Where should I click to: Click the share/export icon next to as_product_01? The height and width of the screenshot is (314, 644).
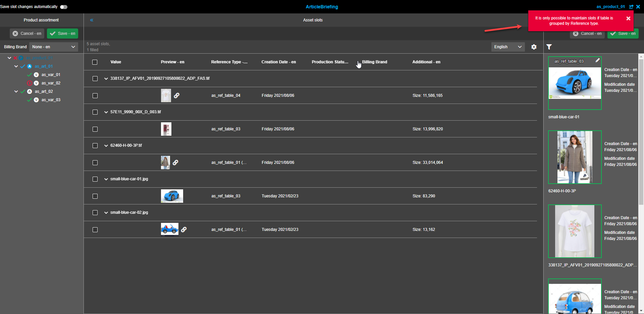point(632,6)
